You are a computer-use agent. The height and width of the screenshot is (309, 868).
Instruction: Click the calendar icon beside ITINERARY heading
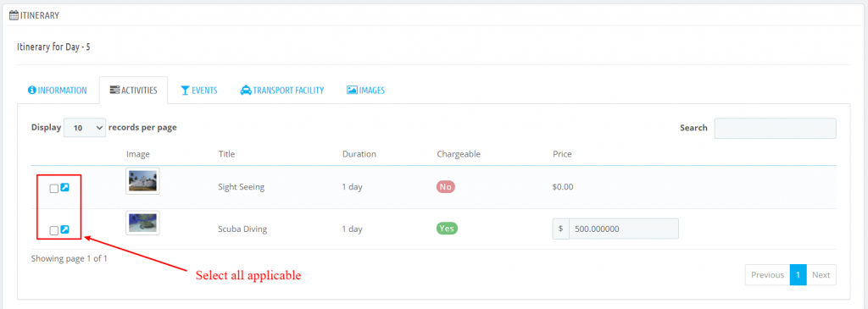[14, 15]
